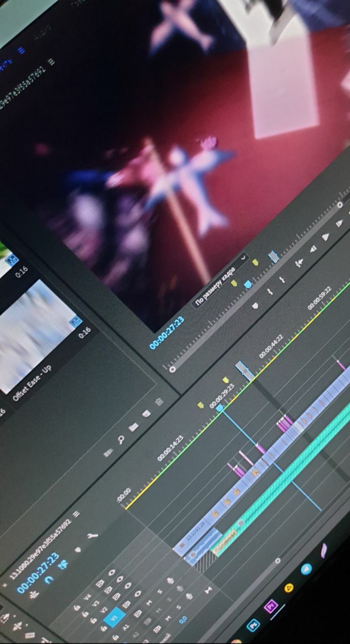Open the 'По размеру кадра' zoom dropdown

point(221,281)
